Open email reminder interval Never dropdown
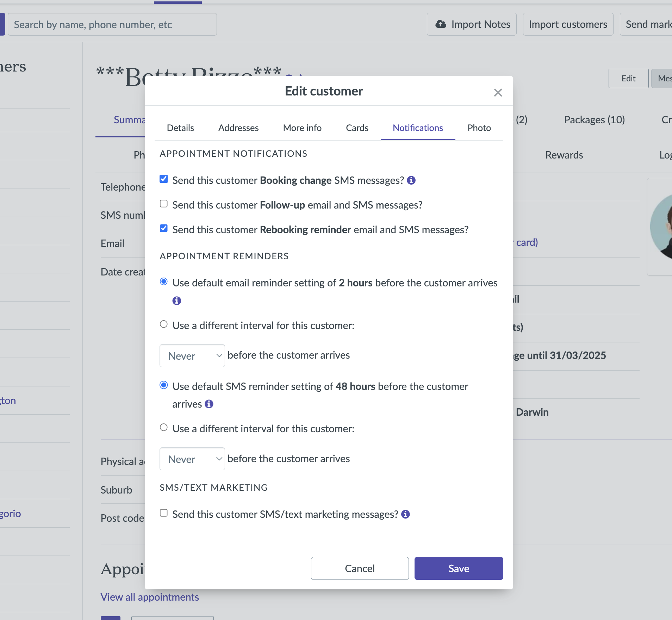 [x=192, y=356]
